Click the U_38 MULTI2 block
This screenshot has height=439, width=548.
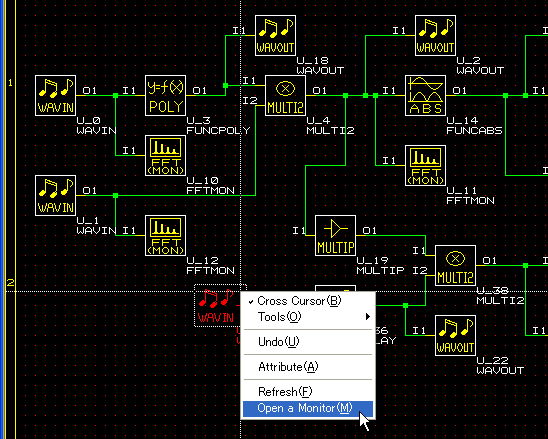[x=455, y=265]
